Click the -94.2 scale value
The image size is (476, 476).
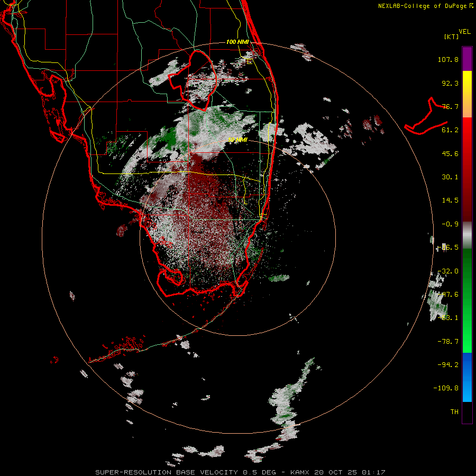click(x=448, y=364)
